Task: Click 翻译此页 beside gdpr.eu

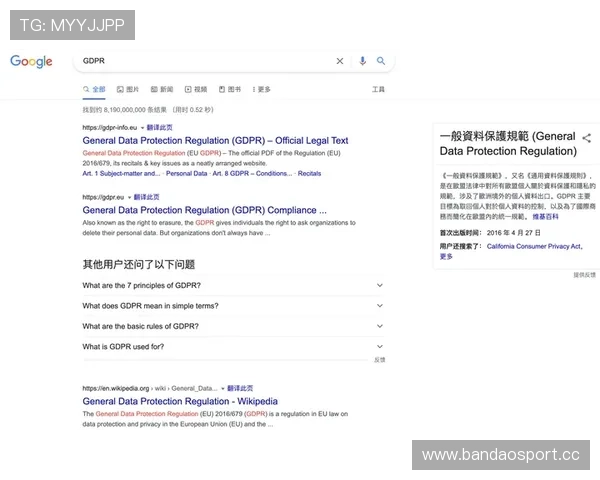Action: coord(147,197)
